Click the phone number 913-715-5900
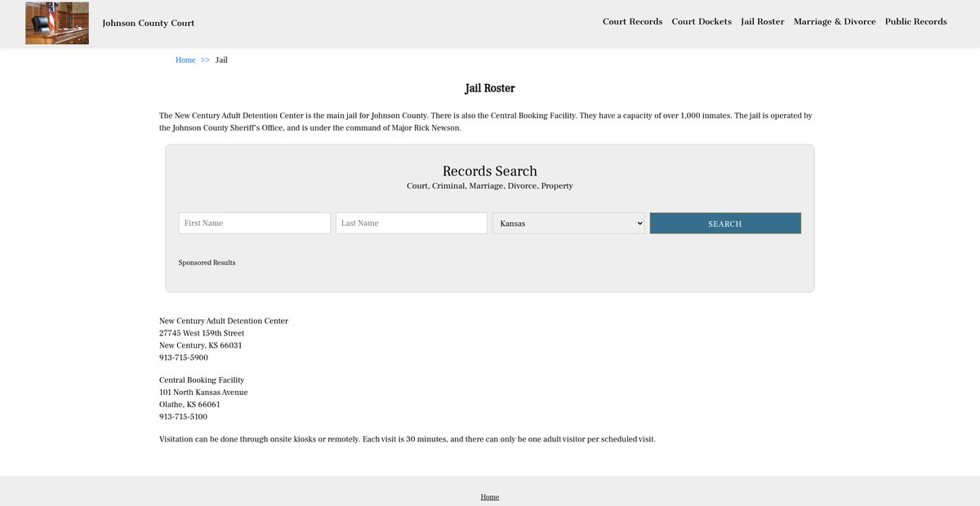The height and width of the screenshot is (506, 980). click(x=184, y=358)
